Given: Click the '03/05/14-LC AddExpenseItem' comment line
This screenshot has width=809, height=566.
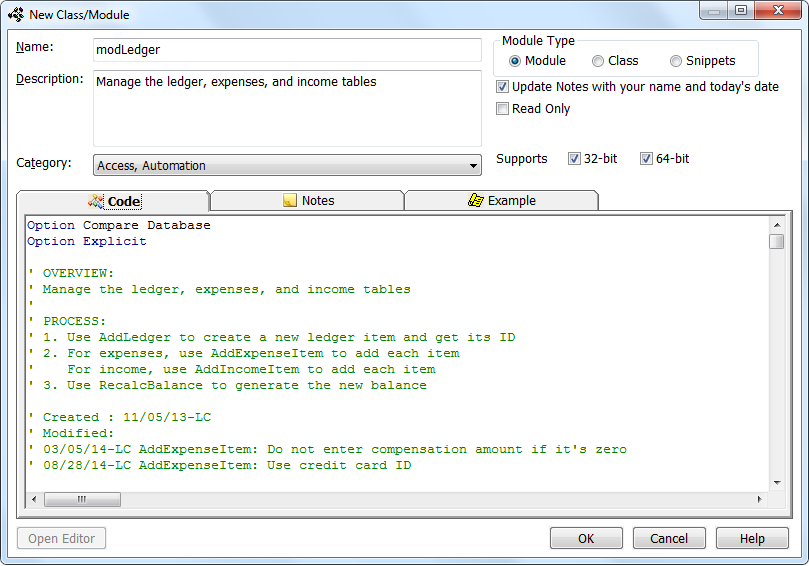Looking at the screenshot, I should [x=328, y=449].
